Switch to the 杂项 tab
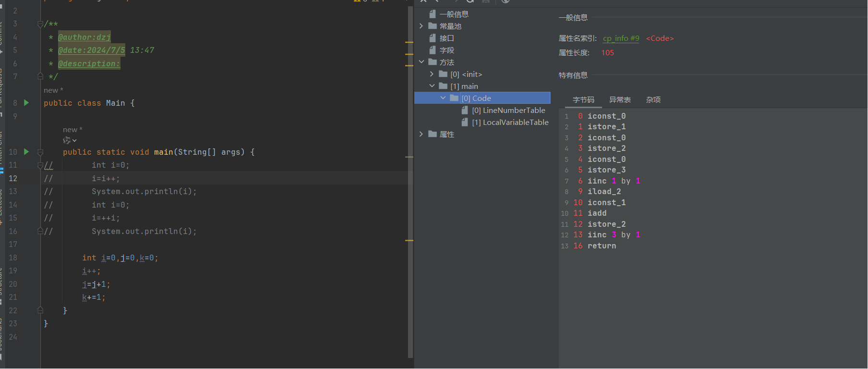Screen dimensions: 868x369 653,99
